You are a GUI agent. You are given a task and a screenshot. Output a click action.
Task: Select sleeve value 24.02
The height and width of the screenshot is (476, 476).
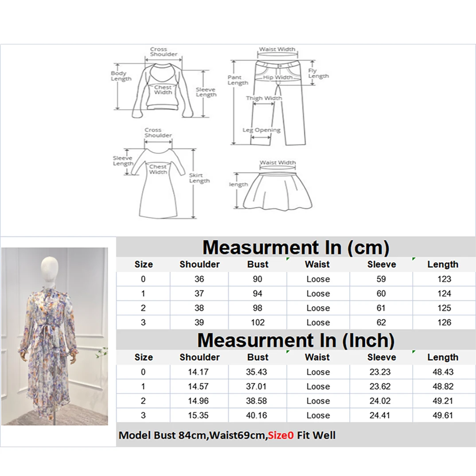coord(380,401)
